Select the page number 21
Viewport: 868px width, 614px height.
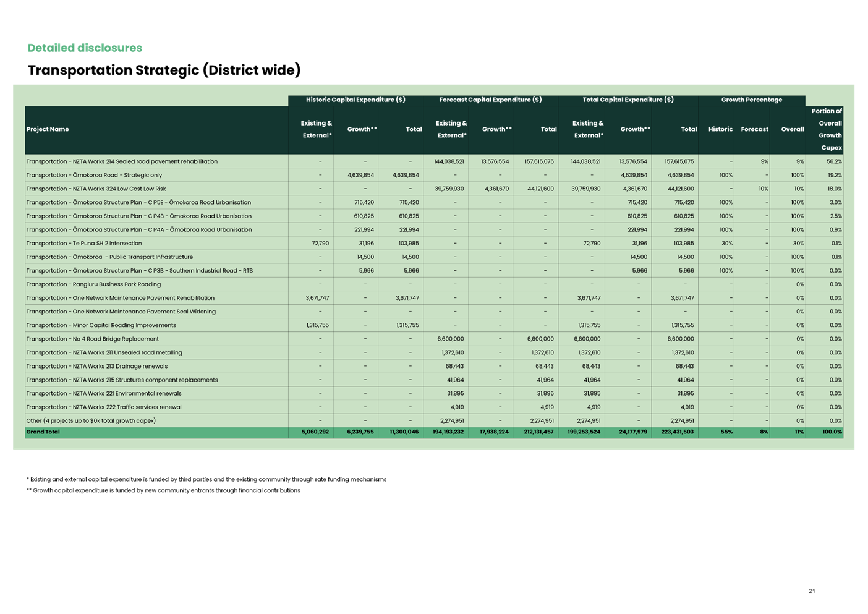(811, 591)
